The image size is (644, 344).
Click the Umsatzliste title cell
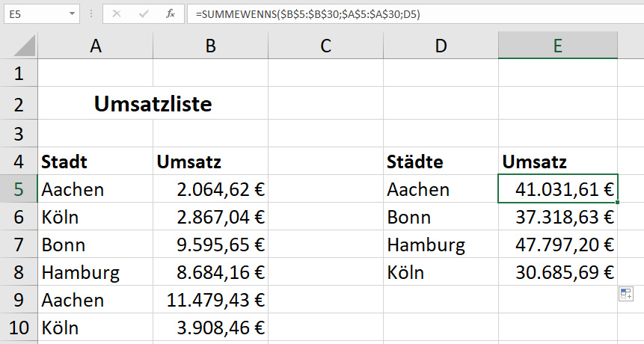point(153,103)
